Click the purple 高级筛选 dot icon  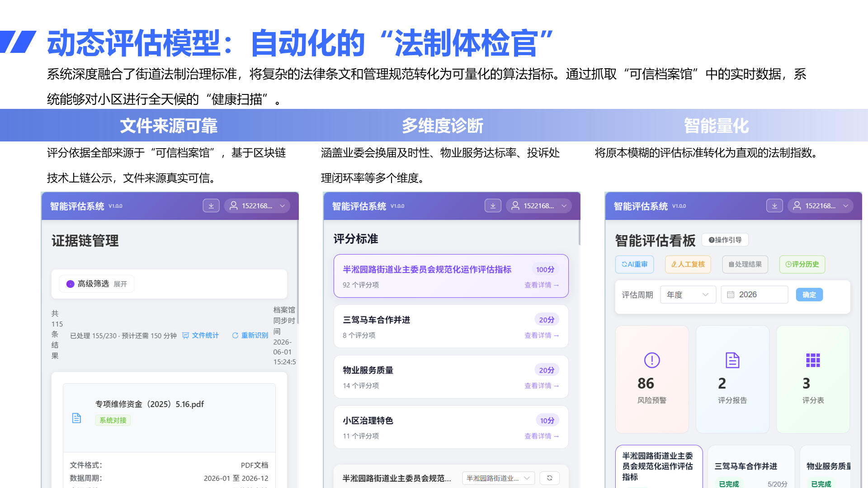click(x=71, y=284)
